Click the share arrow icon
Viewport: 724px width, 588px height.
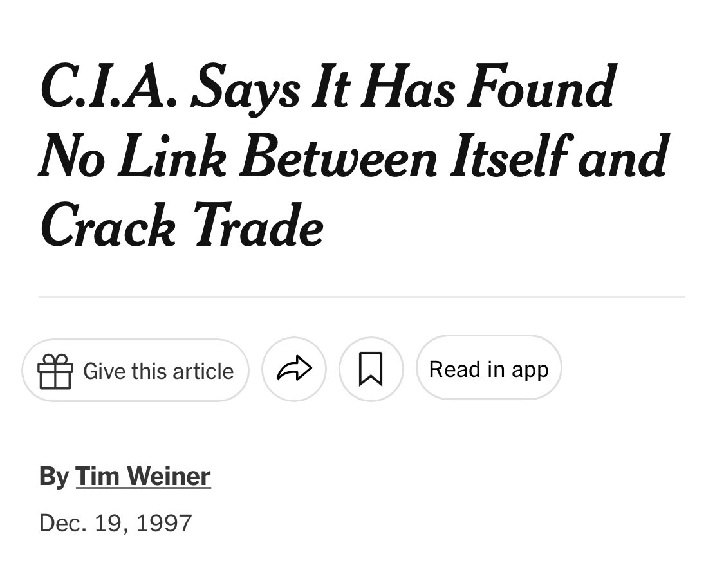[x=294, y=369]
